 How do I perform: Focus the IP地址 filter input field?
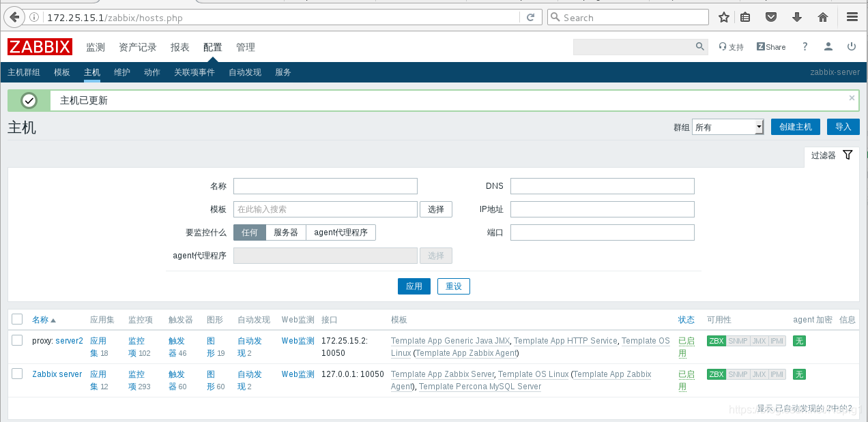click(603, 209)
